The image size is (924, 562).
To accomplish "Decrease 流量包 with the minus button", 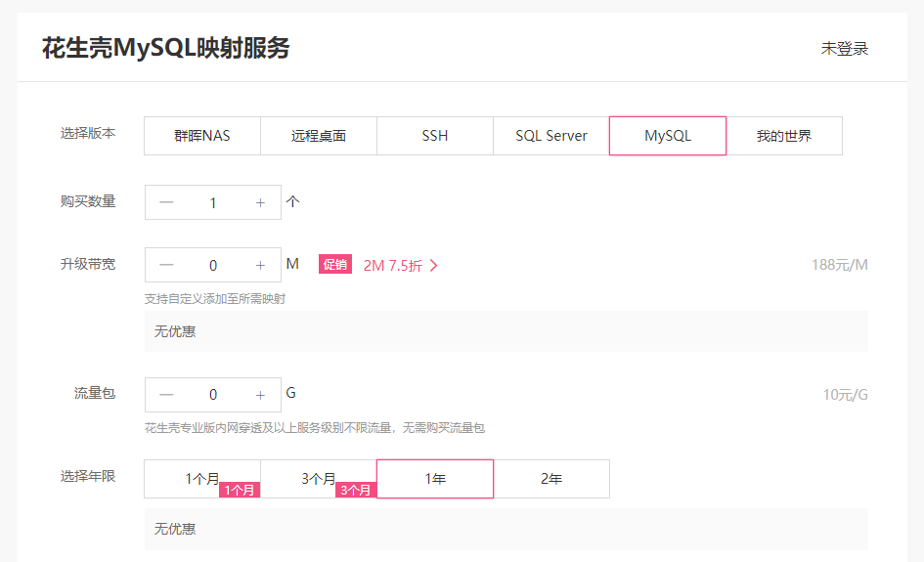I will point(167,395).
